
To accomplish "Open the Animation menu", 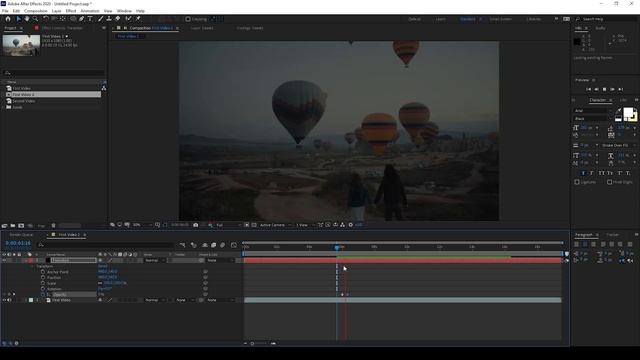I will click(x=90, y=11).
